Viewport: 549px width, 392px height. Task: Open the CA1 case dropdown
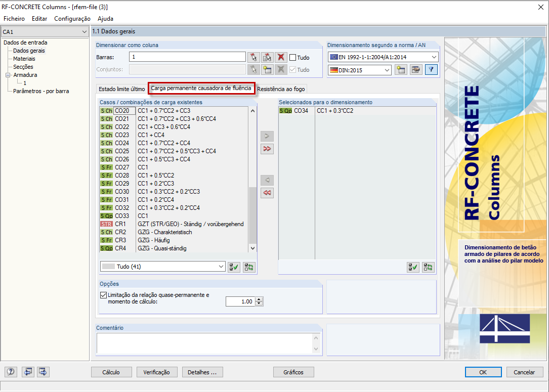pyautogui.click(x=45, y=32)
